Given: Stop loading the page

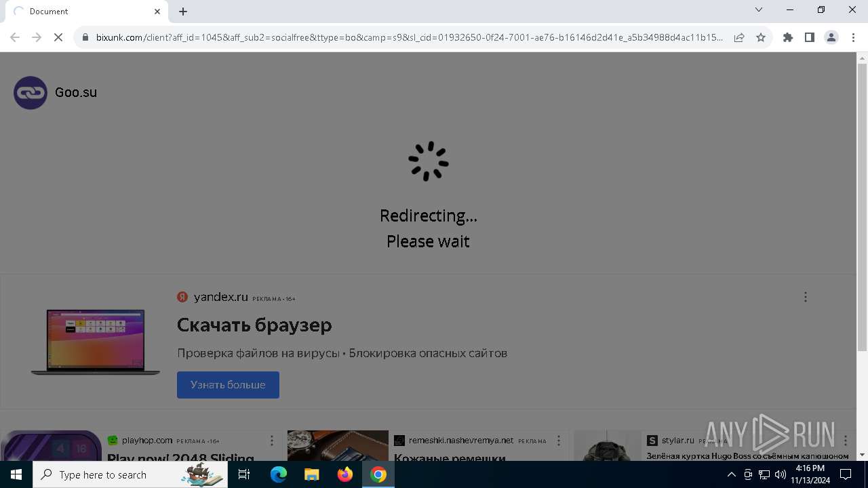Looking at the screenshot, I should click(x=58, y=38).
